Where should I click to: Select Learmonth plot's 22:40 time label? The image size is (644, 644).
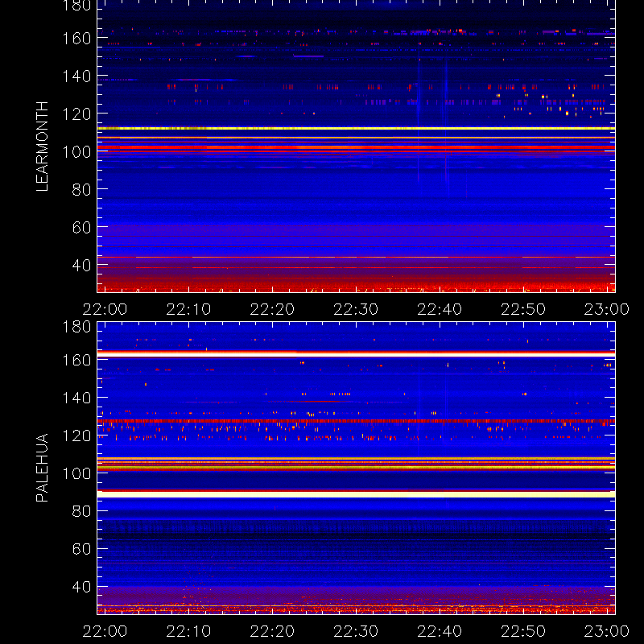point(440,309)
